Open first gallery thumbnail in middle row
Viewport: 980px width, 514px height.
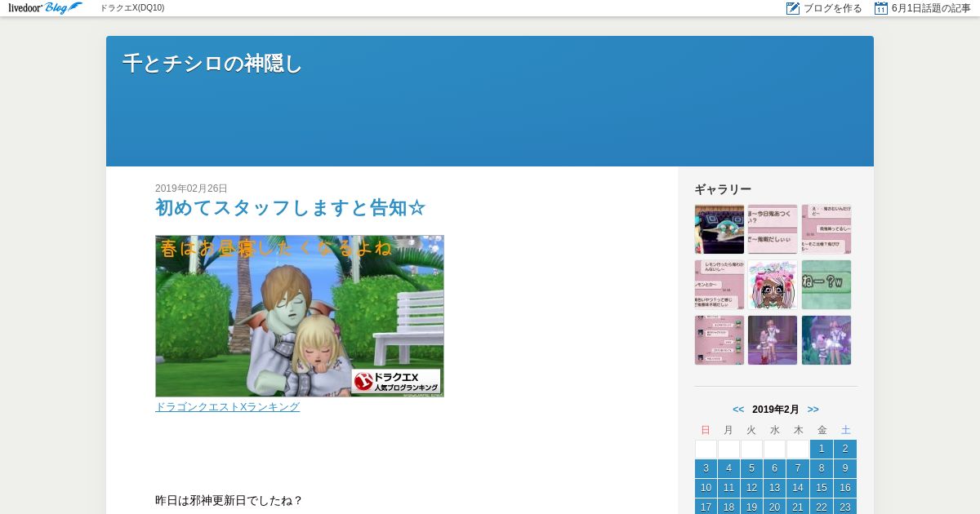click(719, 285)
